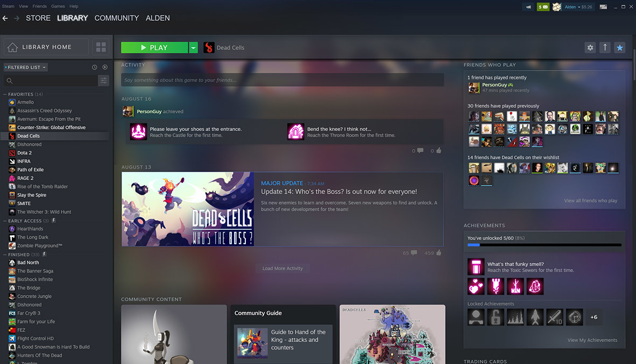636x364 pixels.
Task: Click the recent activity clock filter icon
Action: [95, 67]
